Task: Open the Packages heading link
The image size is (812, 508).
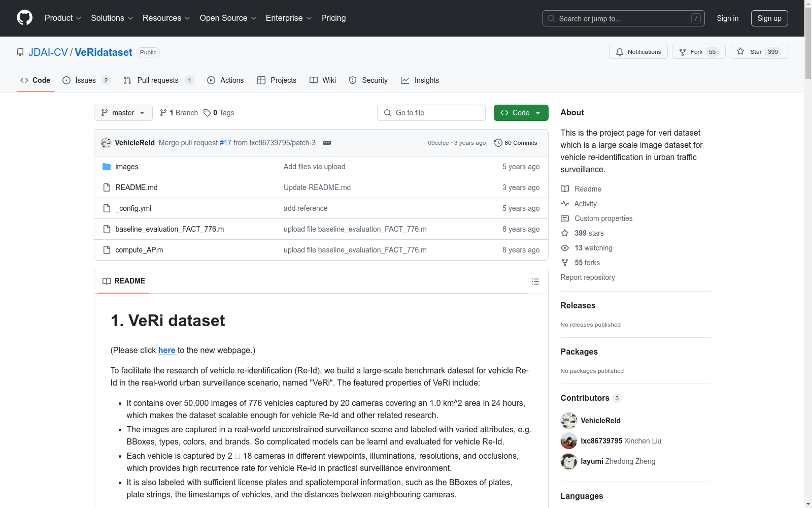Action: [579, 352]
